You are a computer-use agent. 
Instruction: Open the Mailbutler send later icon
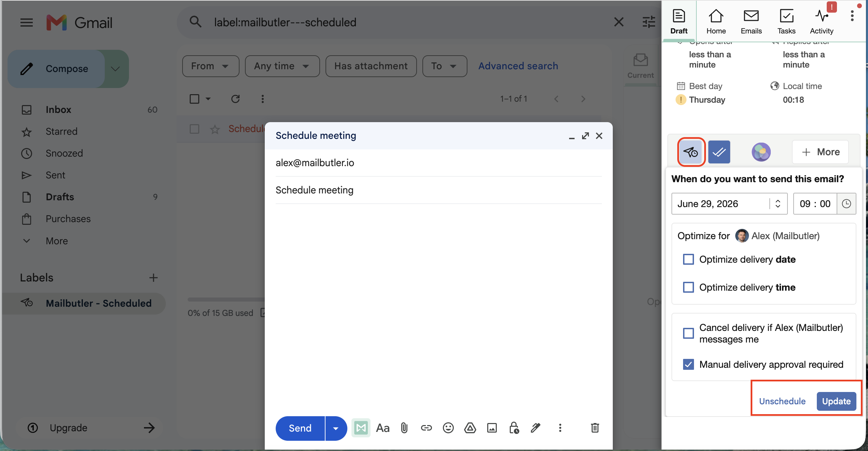[x=691, y=152]
